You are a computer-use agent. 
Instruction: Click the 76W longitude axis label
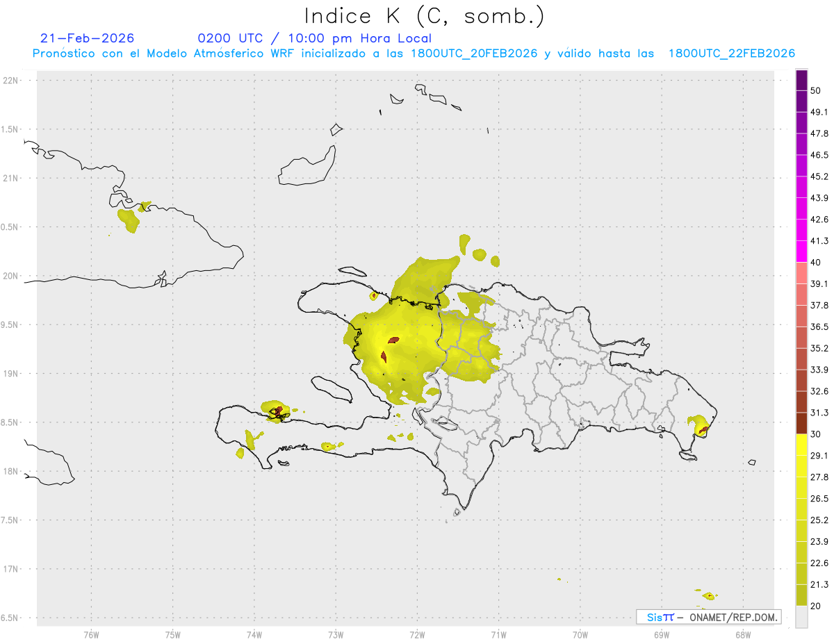(91, 634)
